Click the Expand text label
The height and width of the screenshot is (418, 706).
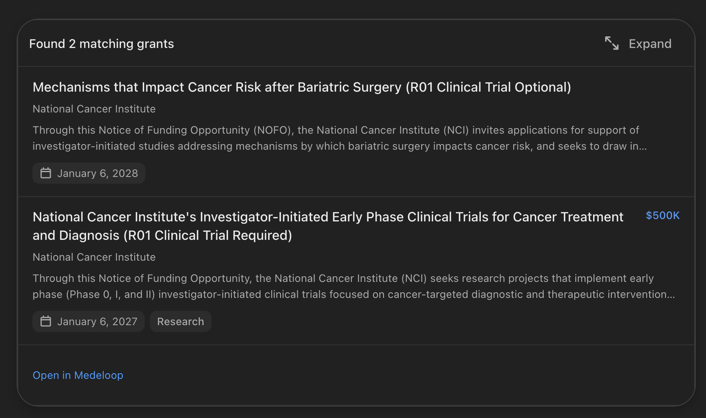(x=650, y=44)
